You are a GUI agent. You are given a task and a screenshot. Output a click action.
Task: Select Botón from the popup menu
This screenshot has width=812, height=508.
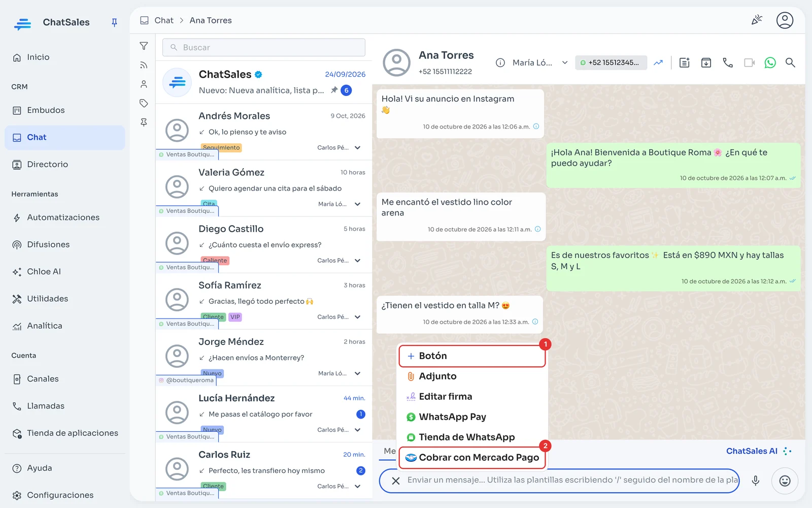pos(472,356)
